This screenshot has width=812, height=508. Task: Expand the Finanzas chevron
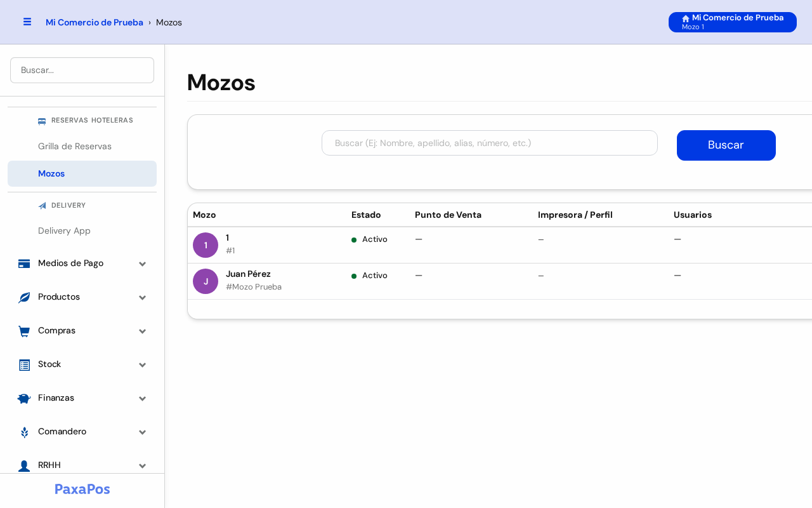tap(143, 398)
